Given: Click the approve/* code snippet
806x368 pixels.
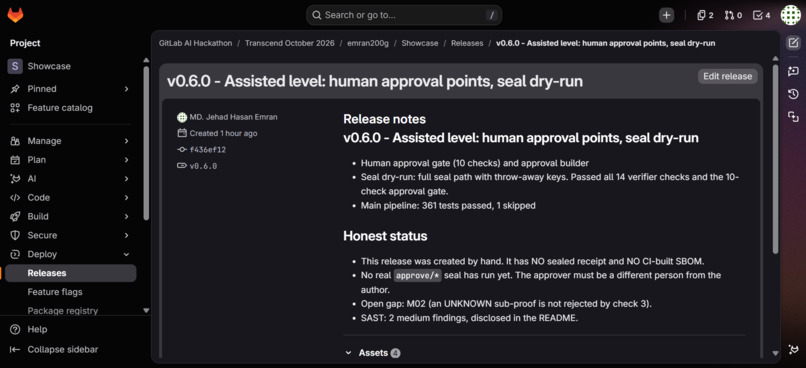Looking at the screenshot, I should [x=417, y=275].
